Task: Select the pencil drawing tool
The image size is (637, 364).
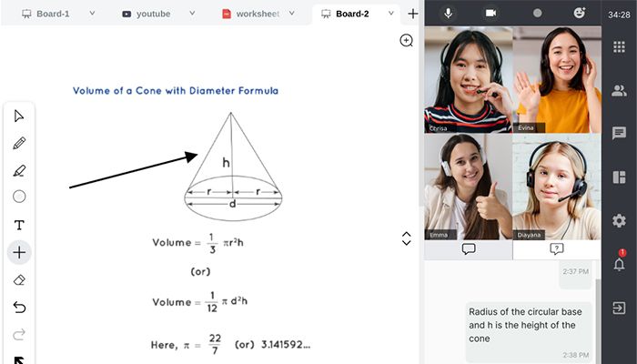Action: click(19, 143)
